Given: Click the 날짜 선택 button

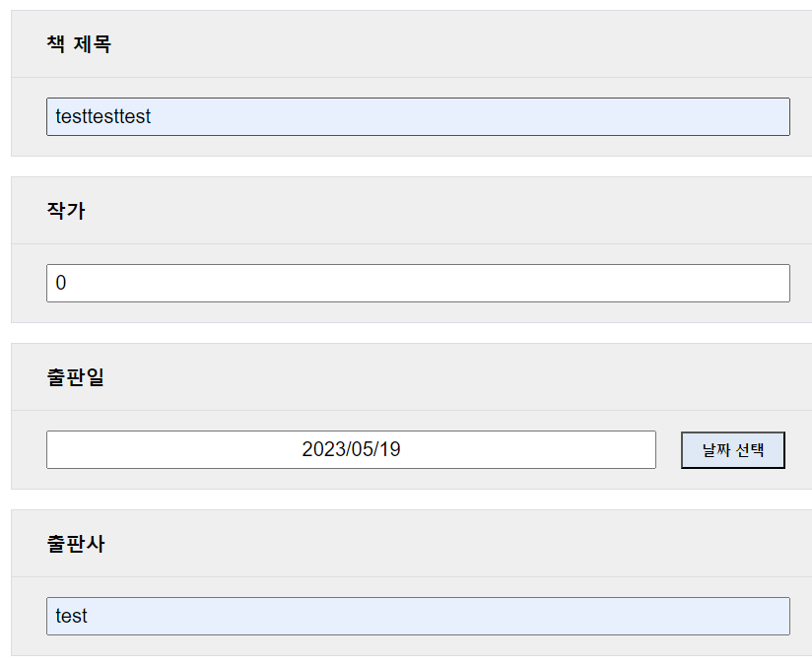Looking at the screenshot, I should coord(733,450).
